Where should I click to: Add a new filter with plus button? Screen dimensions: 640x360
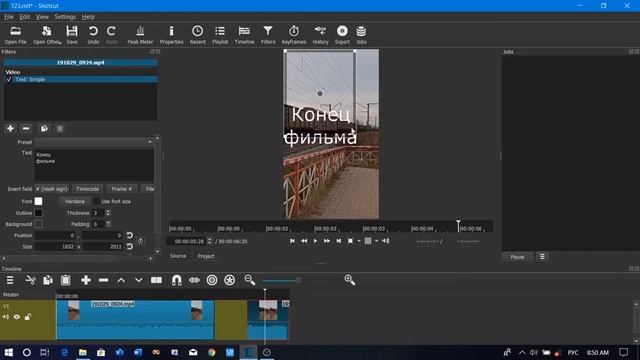pyautogui.click(x=10, y=129)
